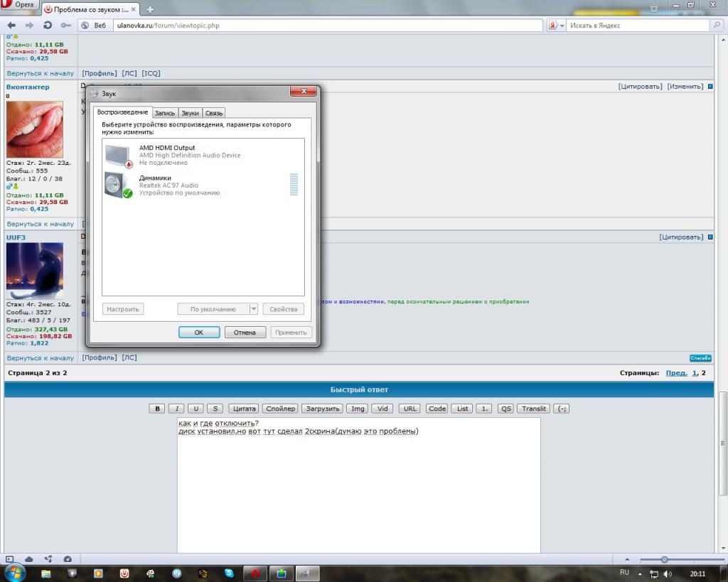The width and height of the screenshot is (728, 582).
Task: Open the Yandex search engine dropdown
Action: [x=556, y=26]
